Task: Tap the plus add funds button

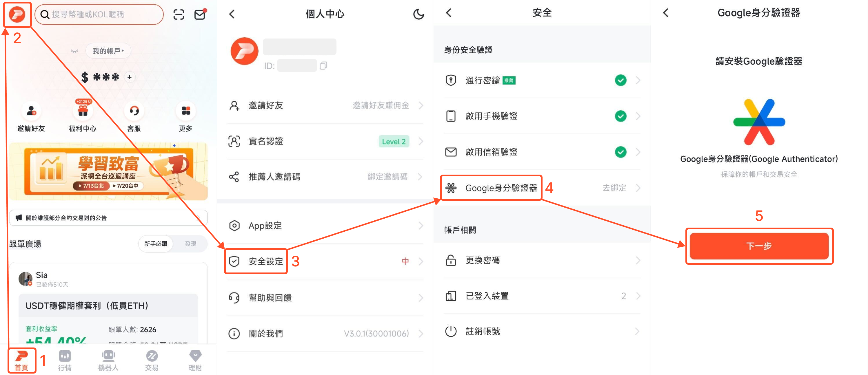Action: point(129,77)
